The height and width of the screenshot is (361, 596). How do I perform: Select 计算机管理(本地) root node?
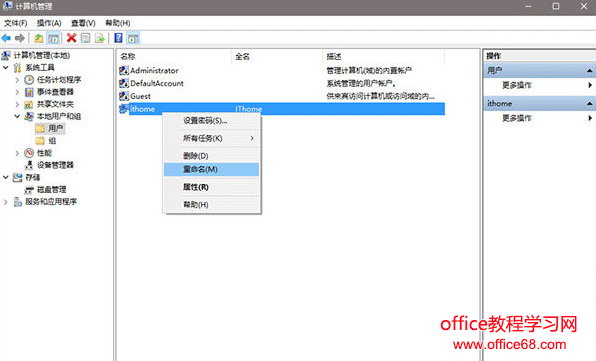click(x=42, y=55)
